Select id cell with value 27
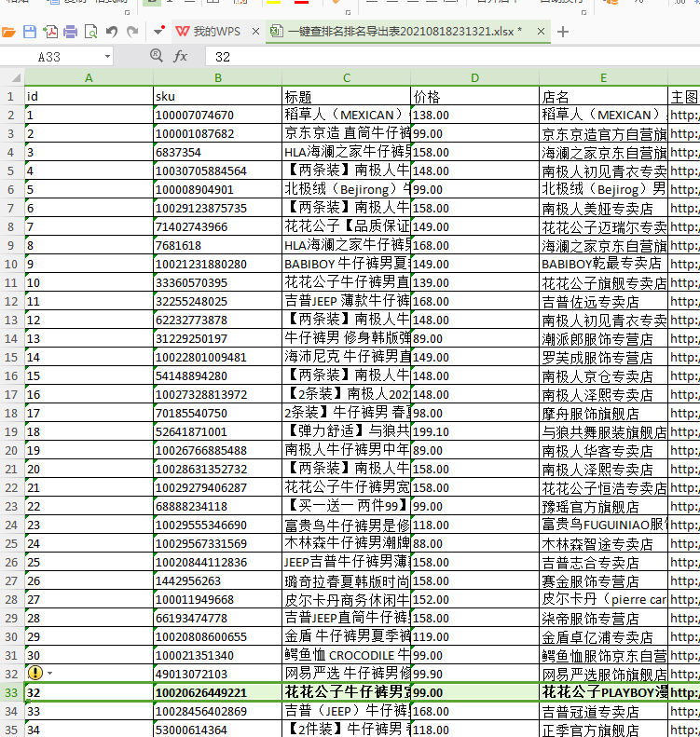 (89, 600)
